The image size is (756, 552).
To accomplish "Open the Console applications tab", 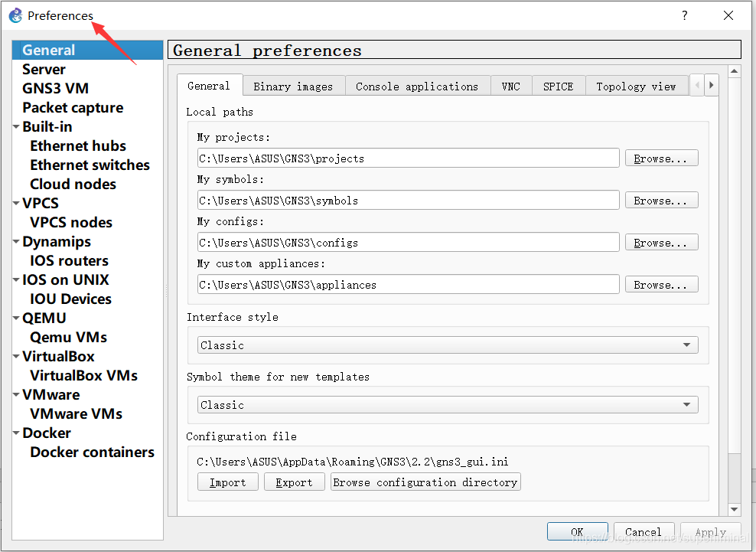I will click(417, 87).
